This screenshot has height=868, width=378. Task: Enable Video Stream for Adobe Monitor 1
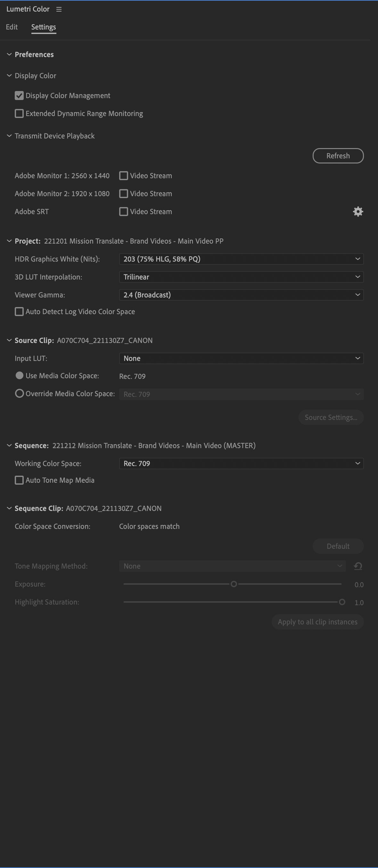124,176
